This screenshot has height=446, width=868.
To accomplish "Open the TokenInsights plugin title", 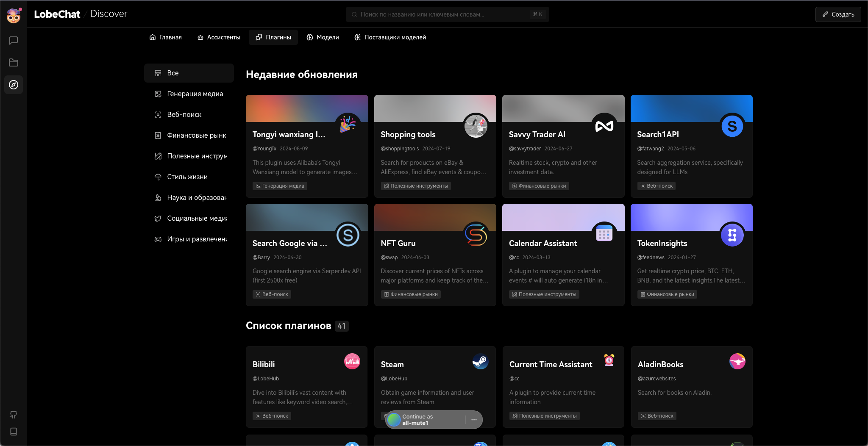I will 662,243.
